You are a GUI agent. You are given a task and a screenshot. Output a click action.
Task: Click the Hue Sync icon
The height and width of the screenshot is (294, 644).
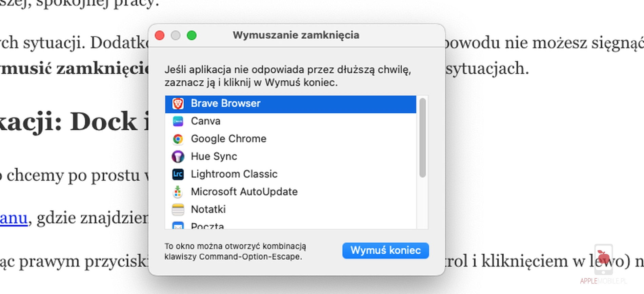click(x=178, y=157)
